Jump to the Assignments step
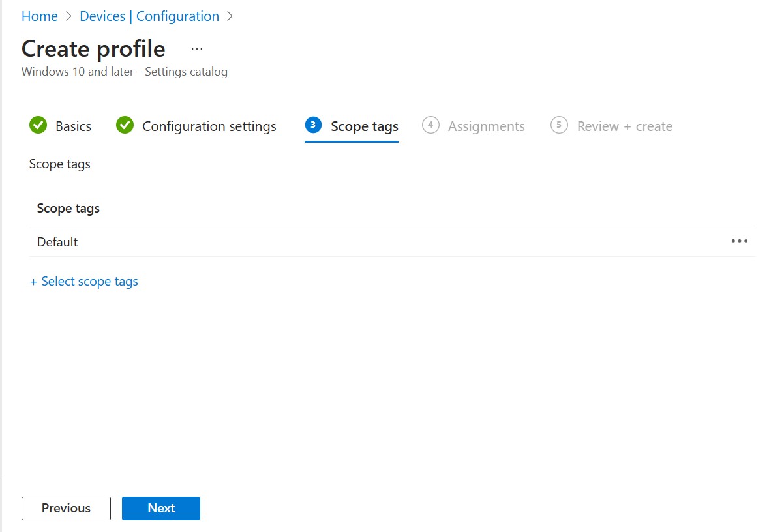This screenshot has height=532, width=769. 486,126
